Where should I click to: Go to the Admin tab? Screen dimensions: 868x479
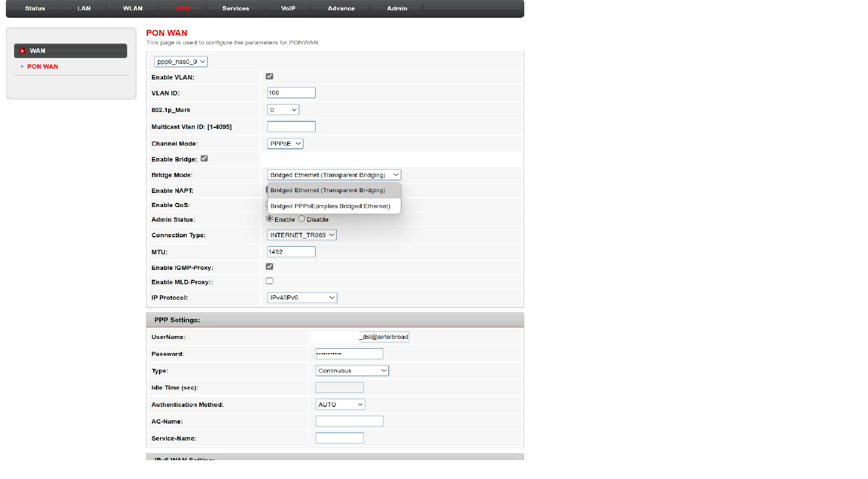pyautogui.click(x=397, y=8)
